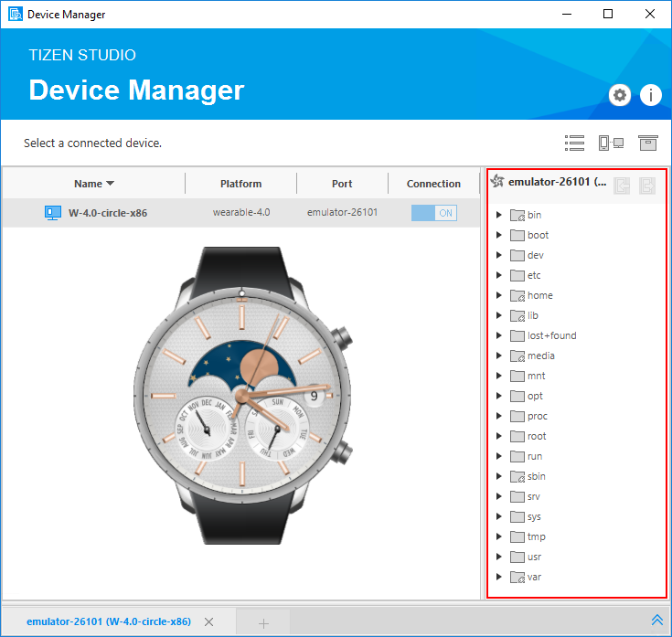Click the information (i) icon
Image resolution: width=672 pixels, height=637 pixels.
650,95
